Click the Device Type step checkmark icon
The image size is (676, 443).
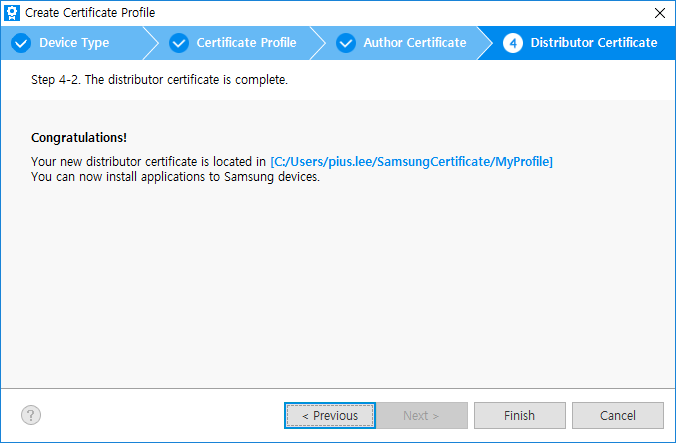(21, 43)
